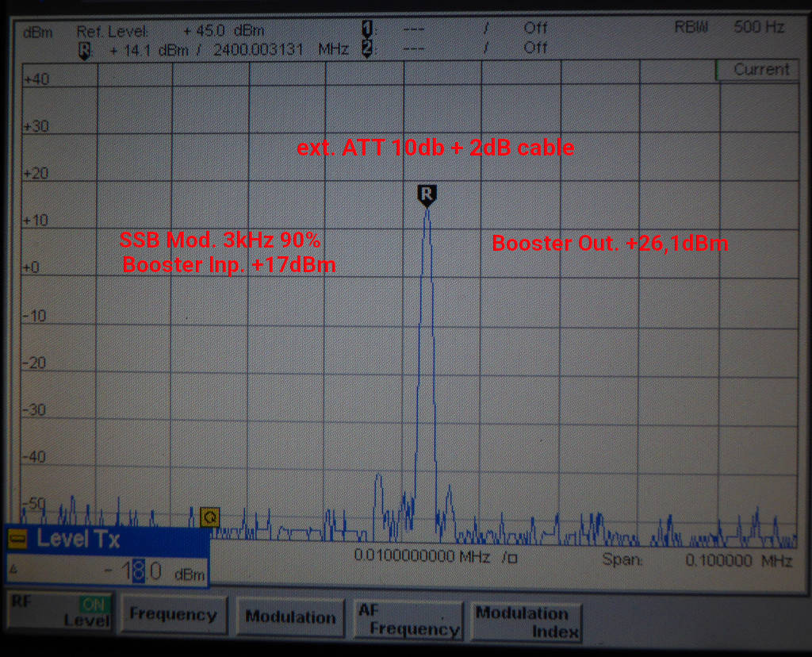Select the R marker icon in header

[x=84, y=51]
